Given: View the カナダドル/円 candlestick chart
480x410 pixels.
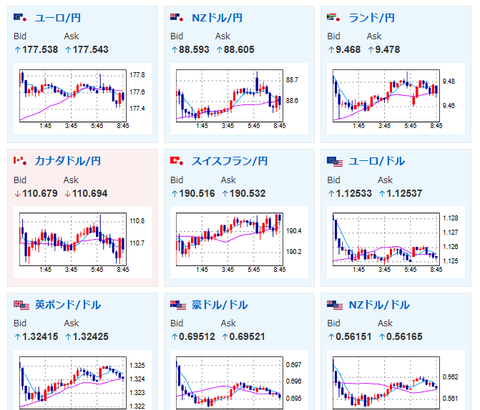Looking at the screenshot, I should [x=82, y=242].
